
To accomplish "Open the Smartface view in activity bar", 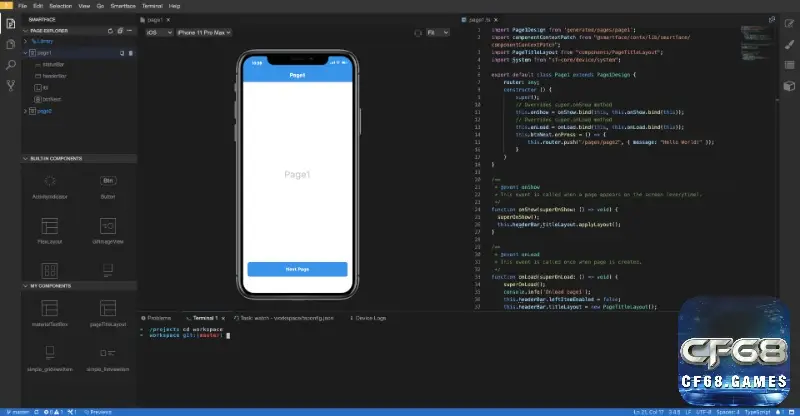I will (11, 23).
